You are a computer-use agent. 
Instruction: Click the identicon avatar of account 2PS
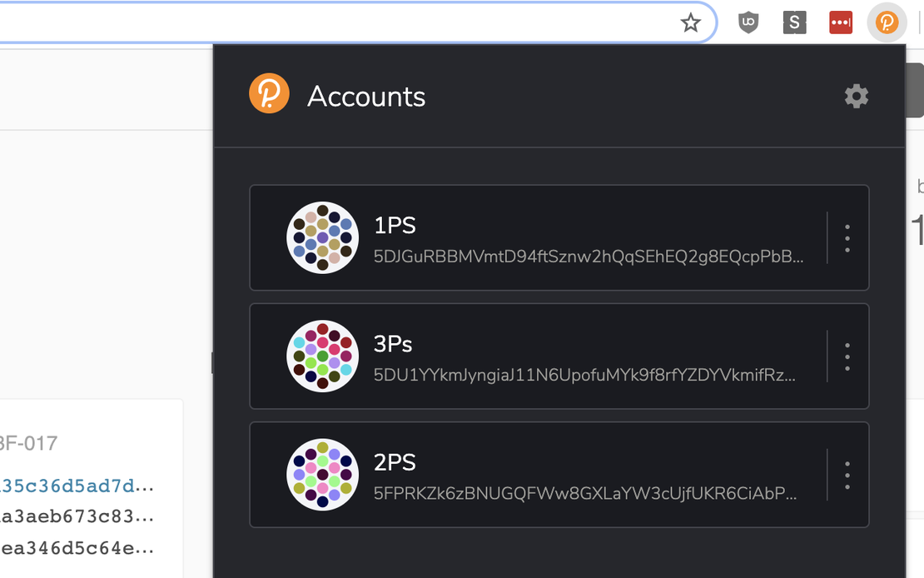click(x=322, y=475)
